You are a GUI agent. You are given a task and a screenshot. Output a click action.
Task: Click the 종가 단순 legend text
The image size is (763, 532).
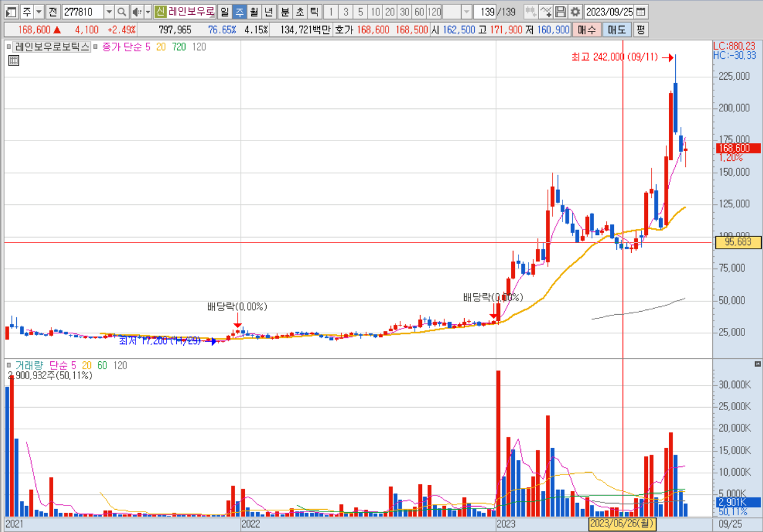121,46
